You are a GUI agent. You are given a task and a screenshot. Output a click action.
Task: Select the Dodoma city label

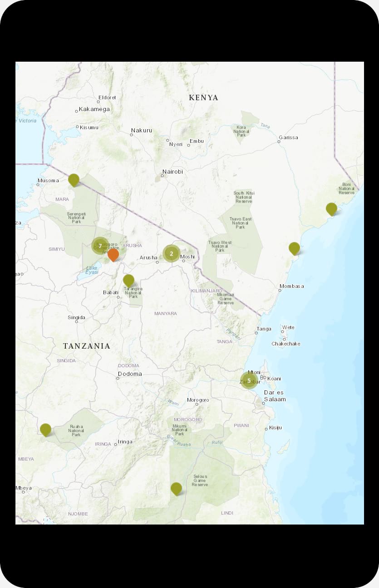tap(130, 374)
